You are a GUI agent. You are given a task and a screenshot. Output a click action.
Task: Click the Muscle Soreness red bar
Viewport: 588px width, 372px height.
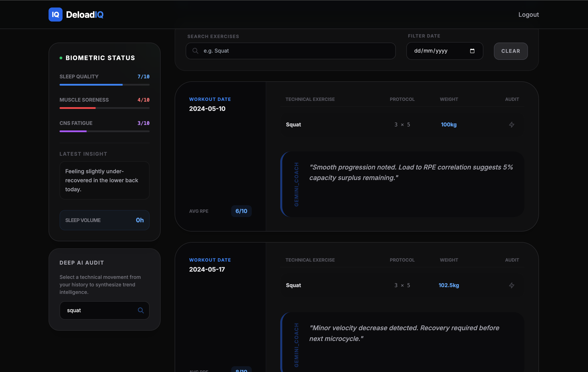point(78,108)
